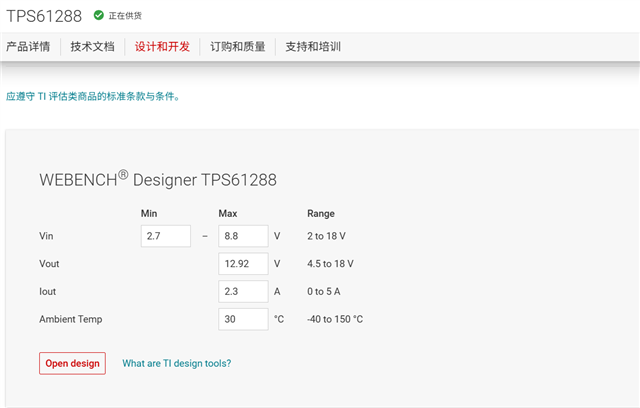Click the WEBENCH Designer TPS61288 heading

[x=158, y=179]
